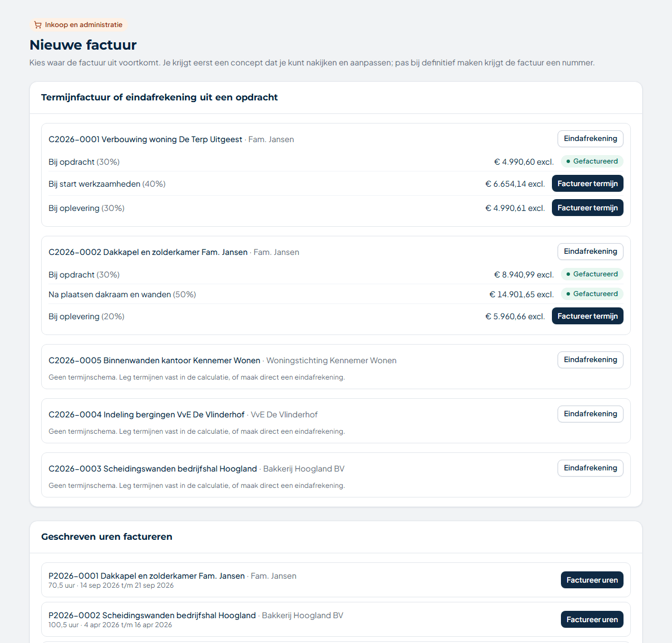Click Eindafrekening for C2026-0002 Dakkapel en zolderkamer

tap(590, 252)
